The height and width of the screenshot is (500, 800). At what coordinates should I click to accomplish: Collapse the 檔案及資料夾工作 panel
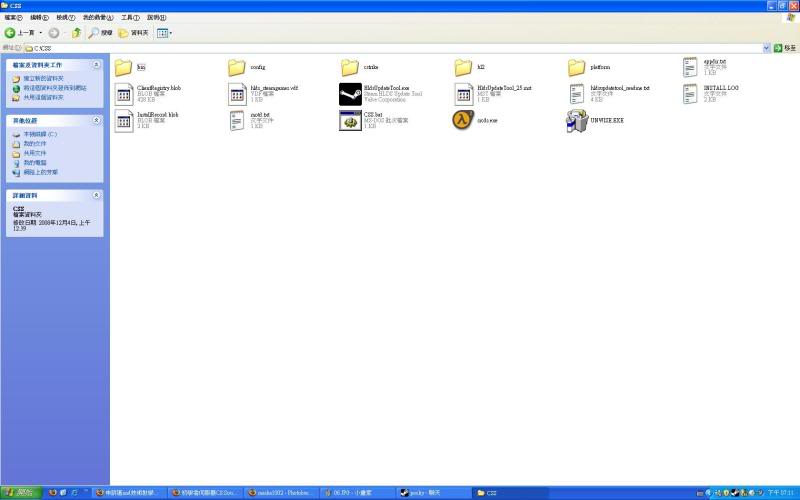(x=96, y=65)
